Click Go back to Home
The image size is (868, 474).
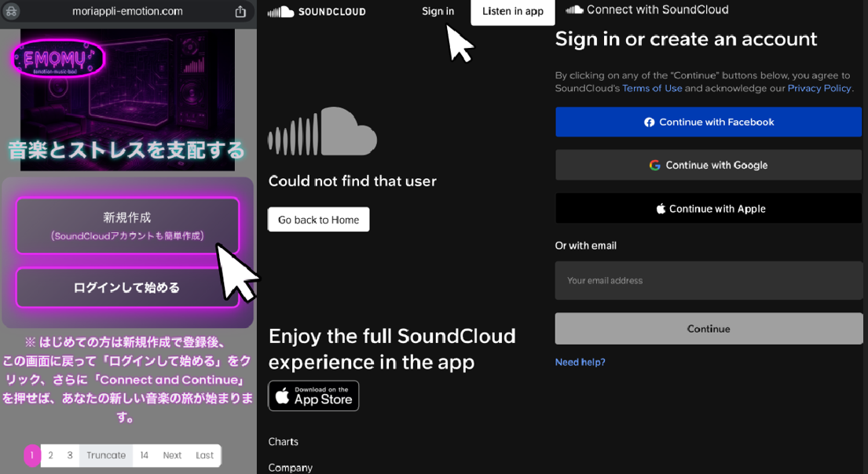[319, 220]
